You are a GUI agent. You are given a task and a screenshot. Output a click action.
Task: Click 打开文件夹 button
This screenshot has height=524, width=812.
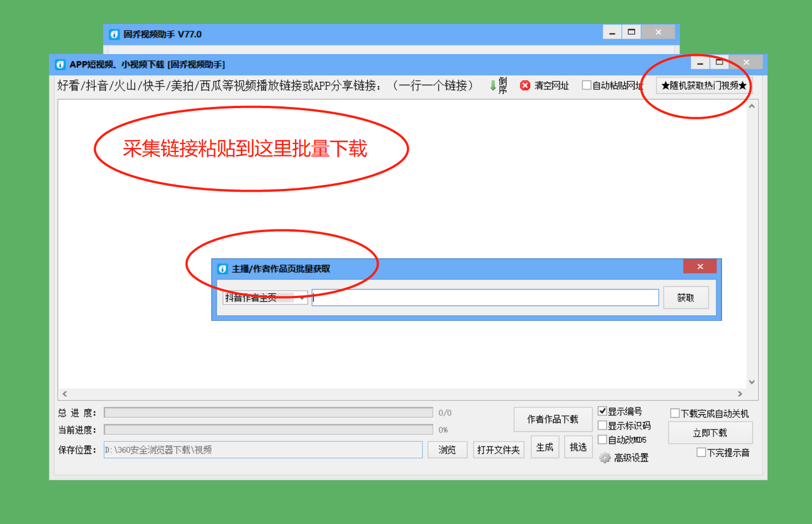(x=498, y=450)
